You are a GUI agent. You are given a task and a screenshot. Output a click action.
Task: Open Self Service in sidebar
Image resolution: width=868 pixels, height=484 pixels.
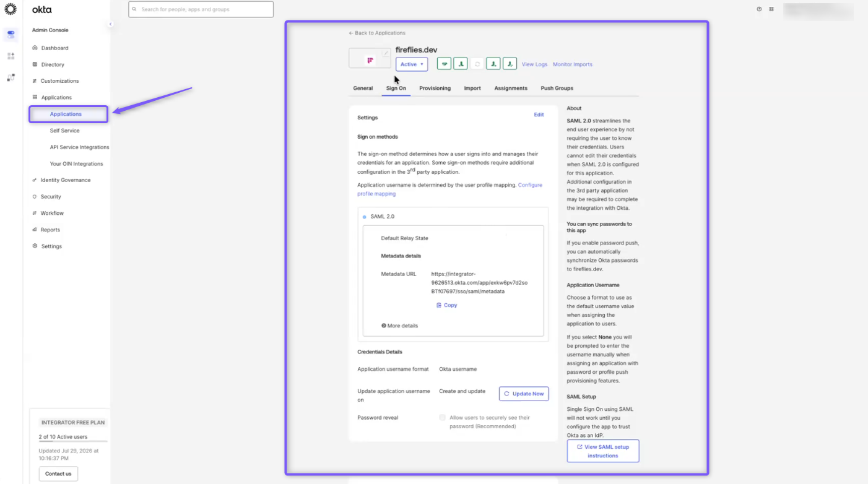coord(64,131)
